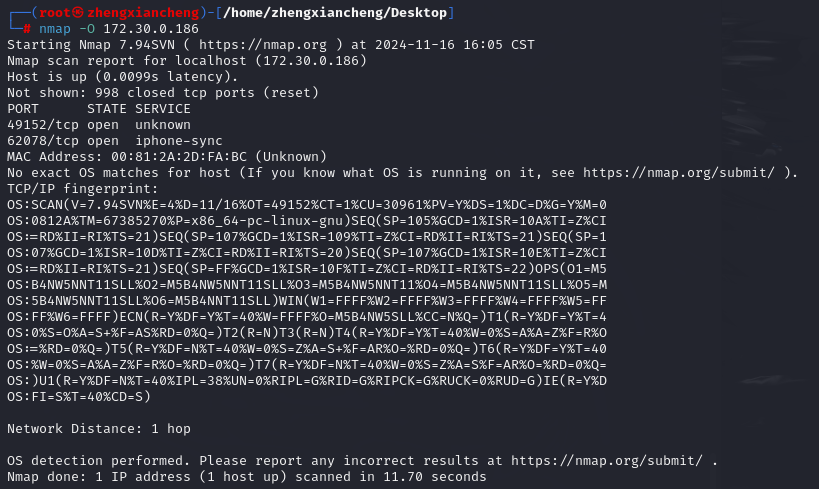
Task: Click the red hash prompt symbol
Action: pos(27,29)
